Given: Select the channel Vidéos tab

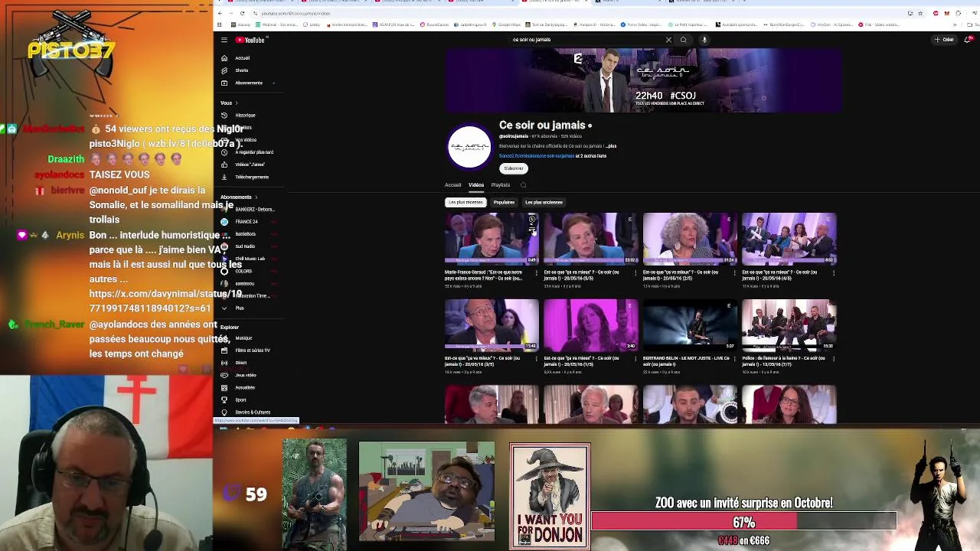Looking at the screenshot, I should point(476,185).
